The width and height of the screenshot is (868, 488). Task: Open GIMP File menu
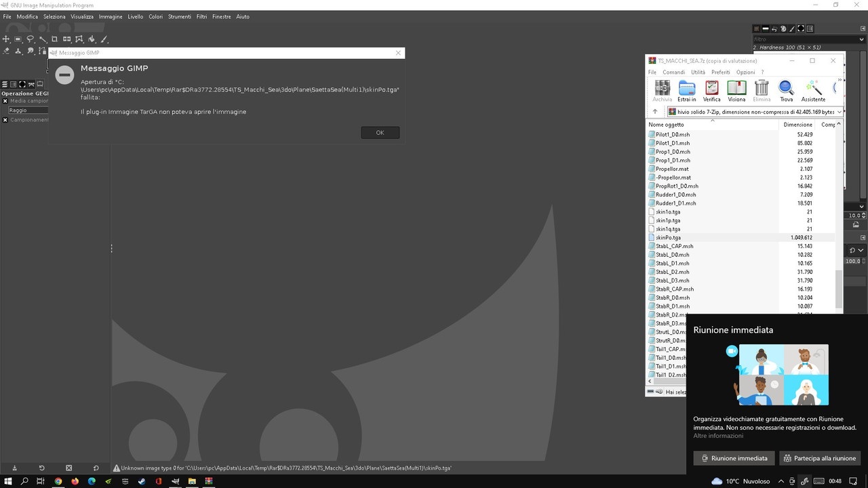[7, 16]
